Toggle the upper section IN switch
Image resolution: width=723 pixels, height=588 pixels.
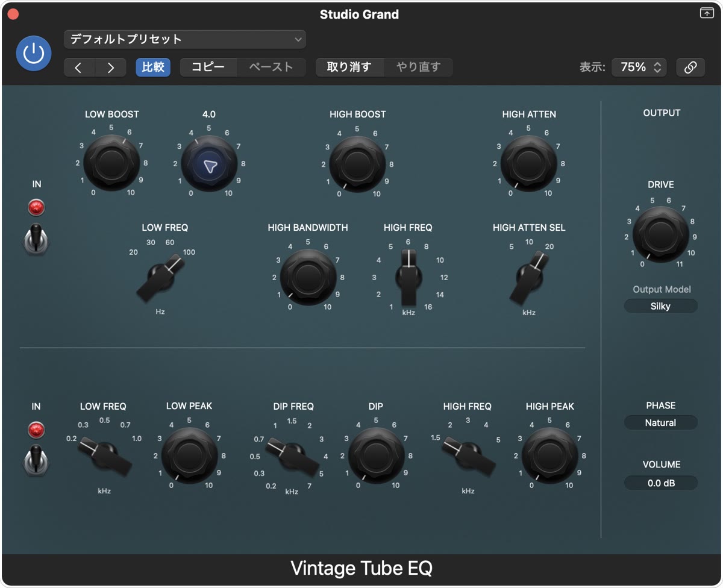[x=37, y=239]
